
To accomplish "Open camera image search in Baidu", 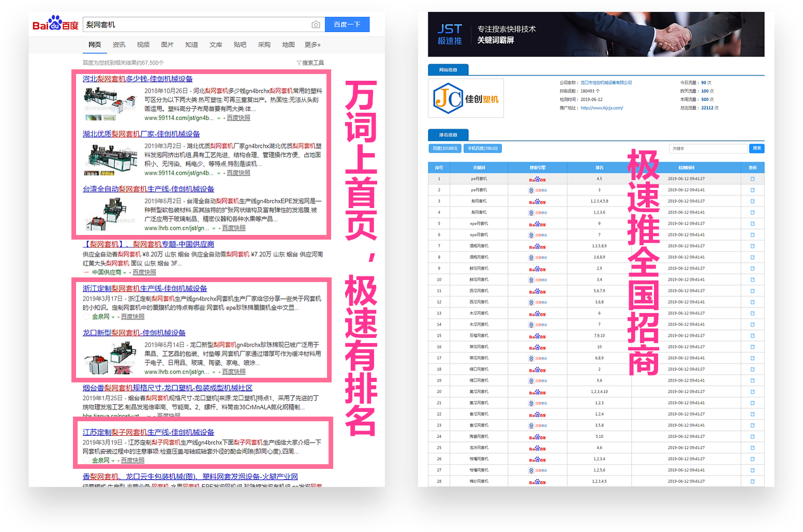I will point(316,24).
